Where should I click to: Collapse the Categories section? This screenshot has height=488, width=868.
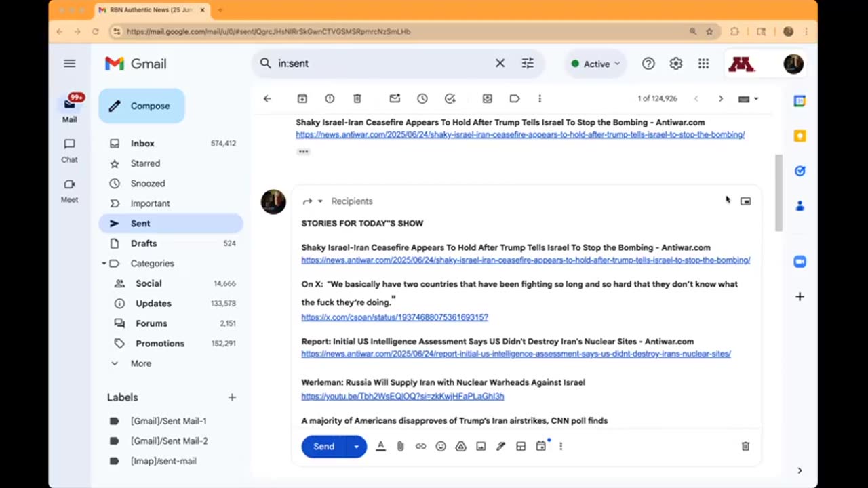(x=104, y=264)
